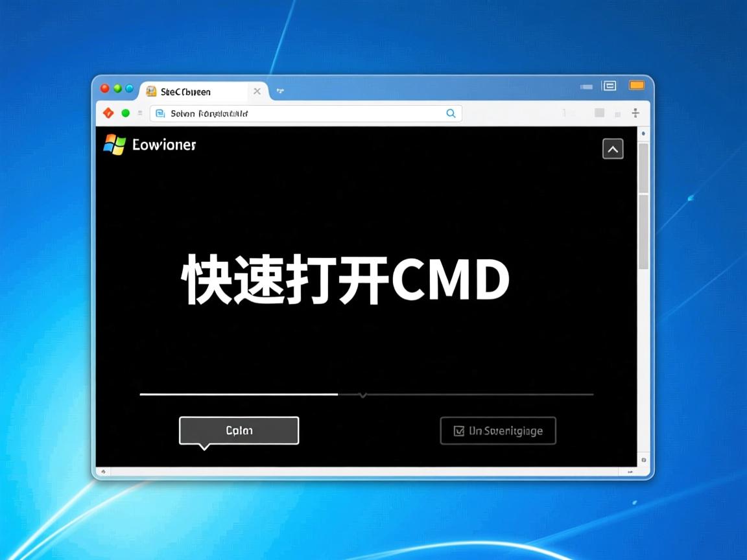Screen dimensions: 747x560
Task: Click the red diamond icon in browser toolbar
Action: pyautogui.click(x=108, y=113)
